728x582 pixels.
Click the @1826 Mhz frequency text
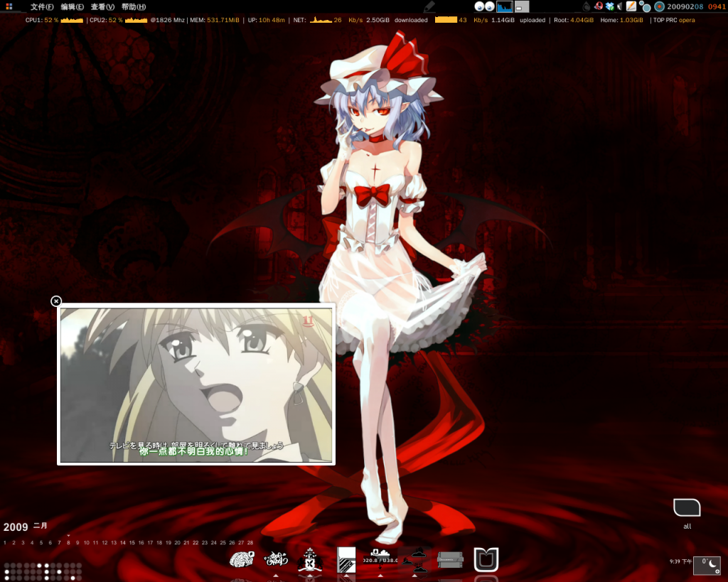(167, 20)
